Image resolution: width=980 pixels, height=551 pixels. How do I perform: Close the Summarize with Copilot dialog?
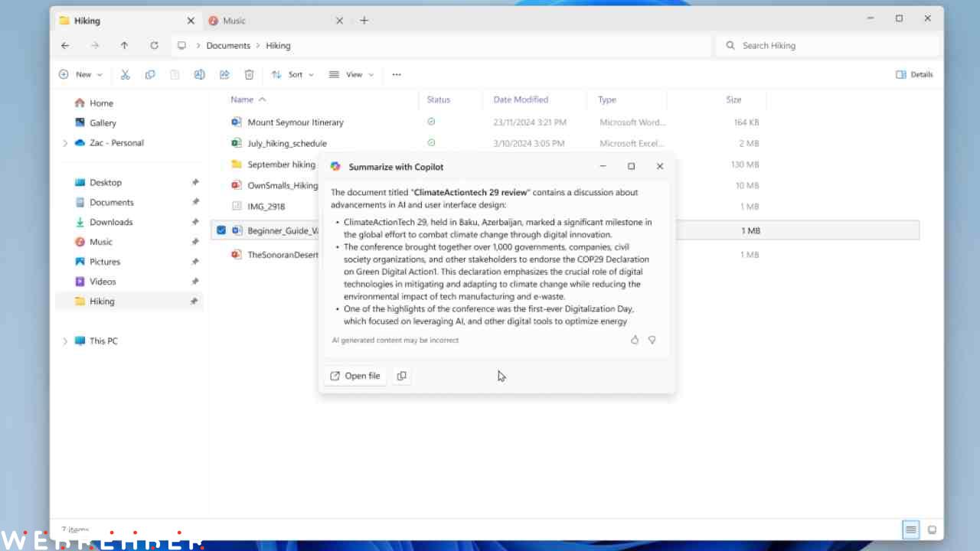660,166
